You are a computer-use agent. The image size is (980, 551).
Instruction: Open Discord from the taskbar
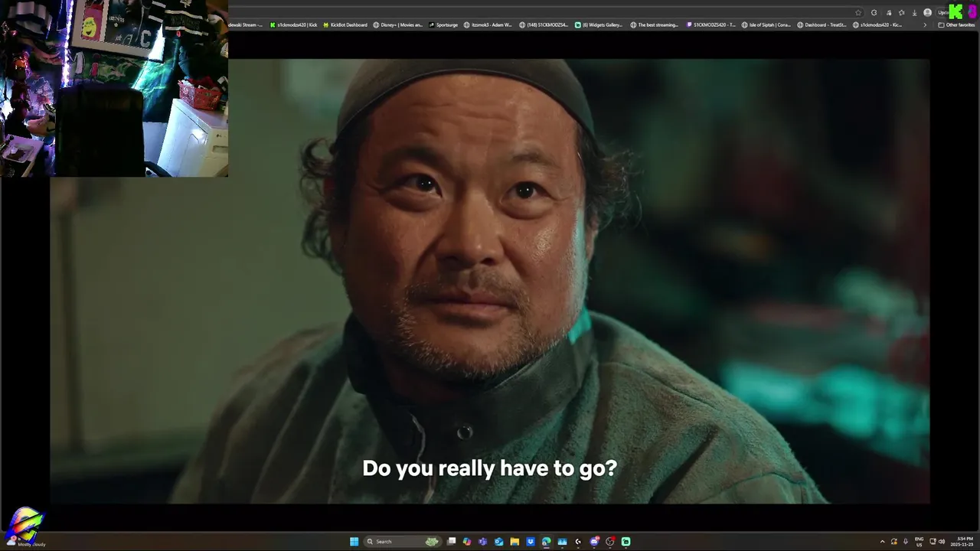(594, 542)
